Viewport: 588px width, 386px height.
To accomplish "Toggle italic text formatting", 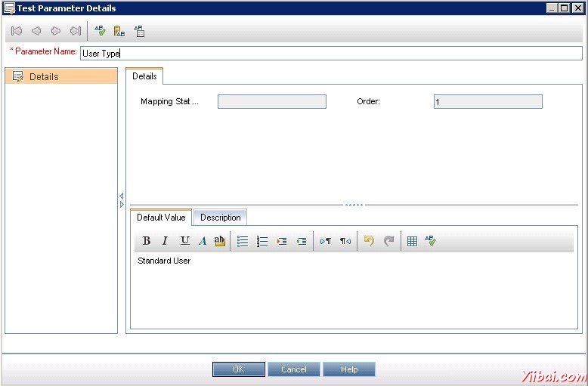I will point(165,241).
